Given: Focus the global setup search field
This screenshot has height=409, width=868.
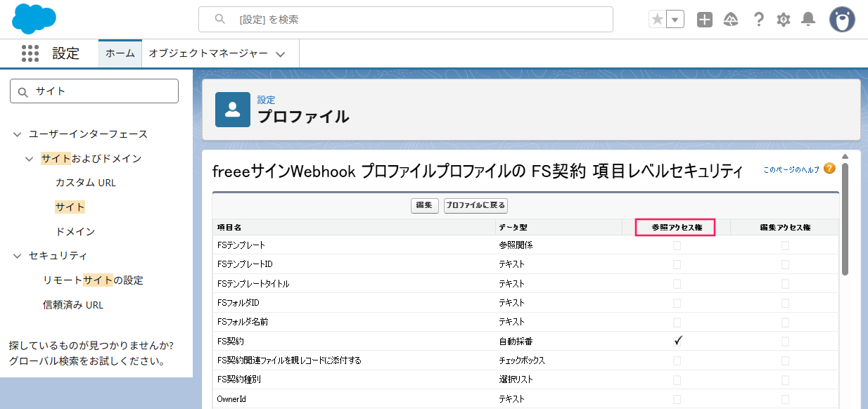Looking at the screenshot, I should click(406, 20).
